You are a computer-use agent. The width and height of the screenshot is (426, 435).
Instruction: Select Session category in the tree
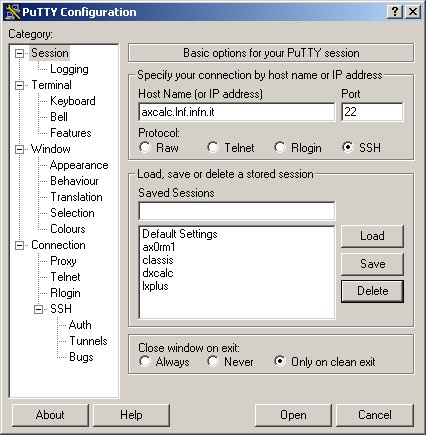[x=50, y=53]
